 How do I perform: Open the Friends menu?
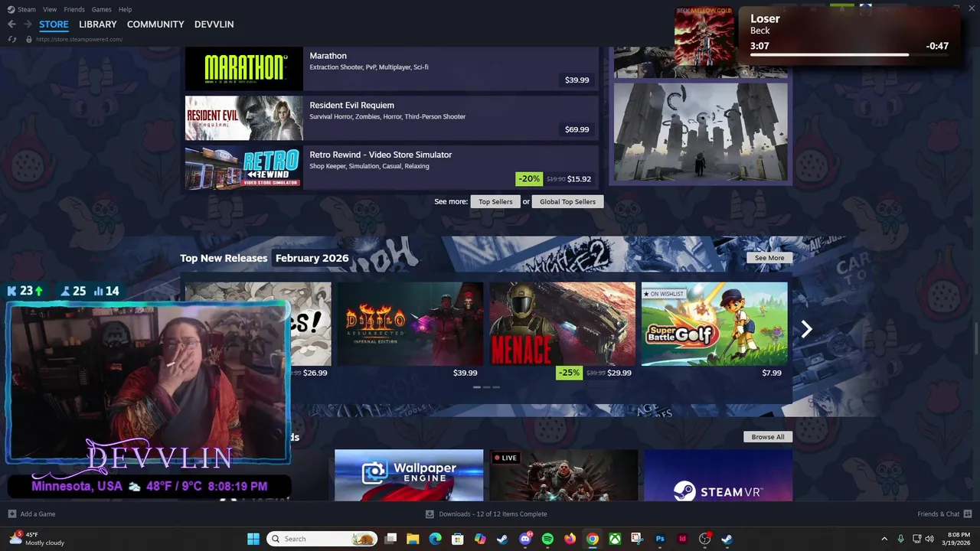click(74, 9)
